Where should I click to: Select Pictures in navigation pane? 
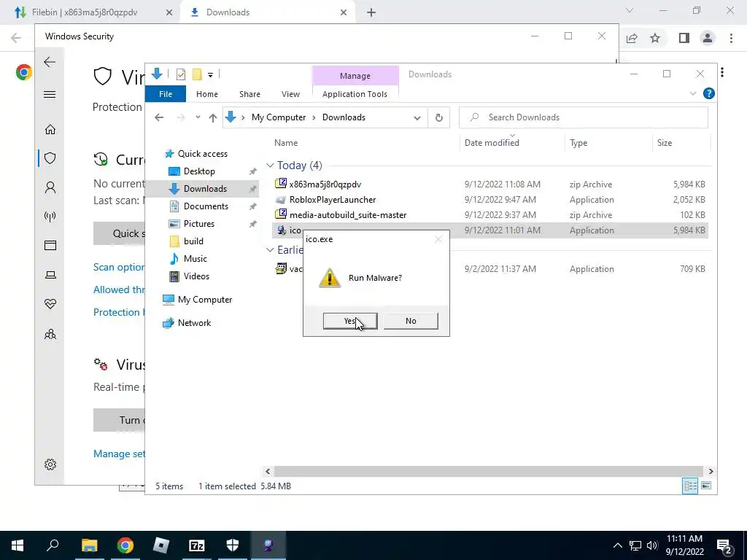[198, 224]
